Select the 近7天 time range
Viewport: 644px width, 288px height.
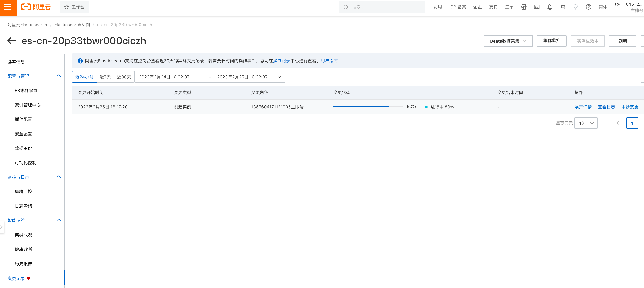tap(105, 77)
